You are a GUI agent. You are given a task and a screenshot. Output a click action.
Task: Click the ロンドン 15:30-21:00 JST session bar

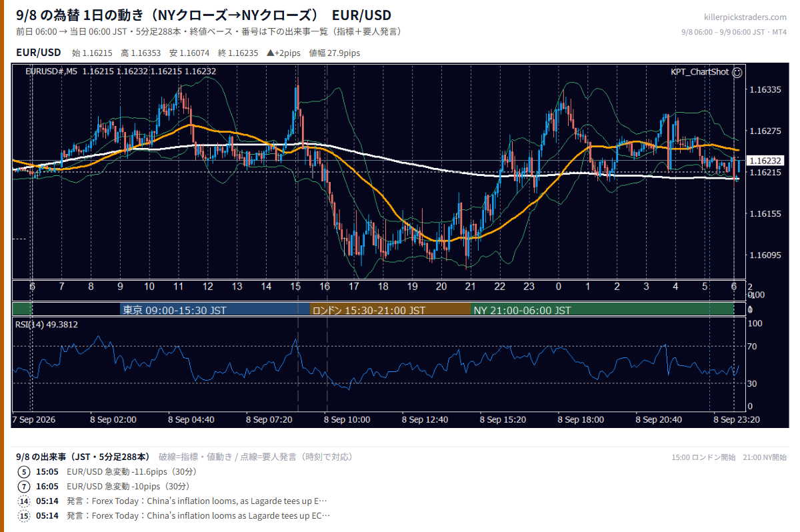391,310
